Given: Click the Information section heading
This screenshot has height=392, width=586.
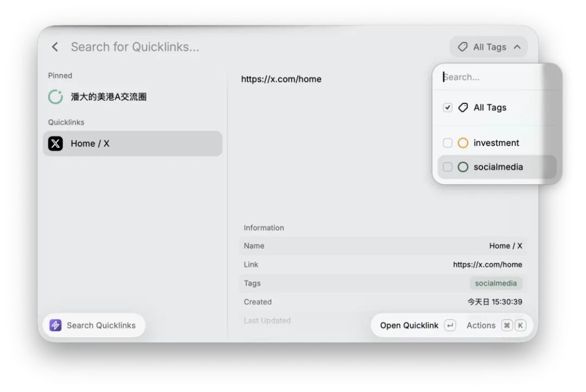Looking at the screenshot, I should pos(264,228).
